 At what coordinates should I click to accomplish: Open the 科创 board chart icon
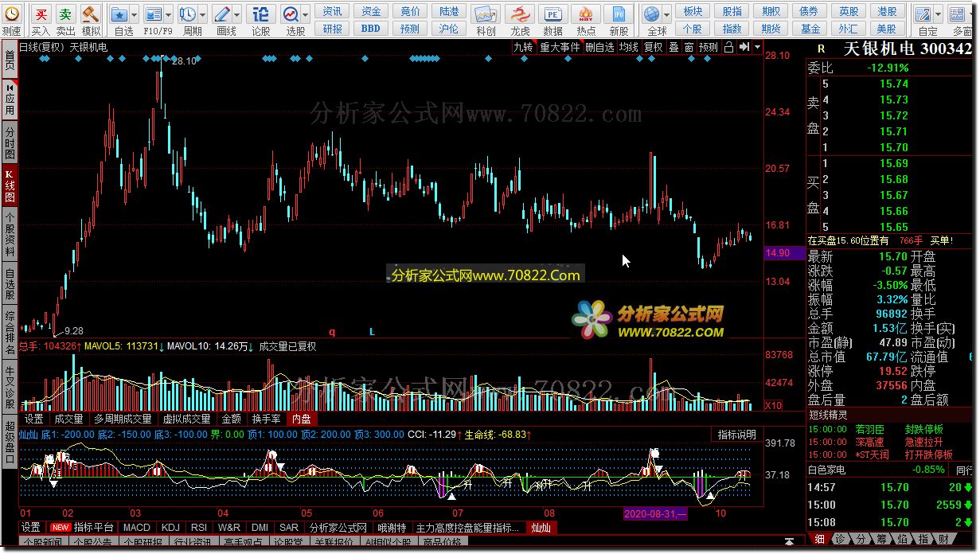(486, 14)
